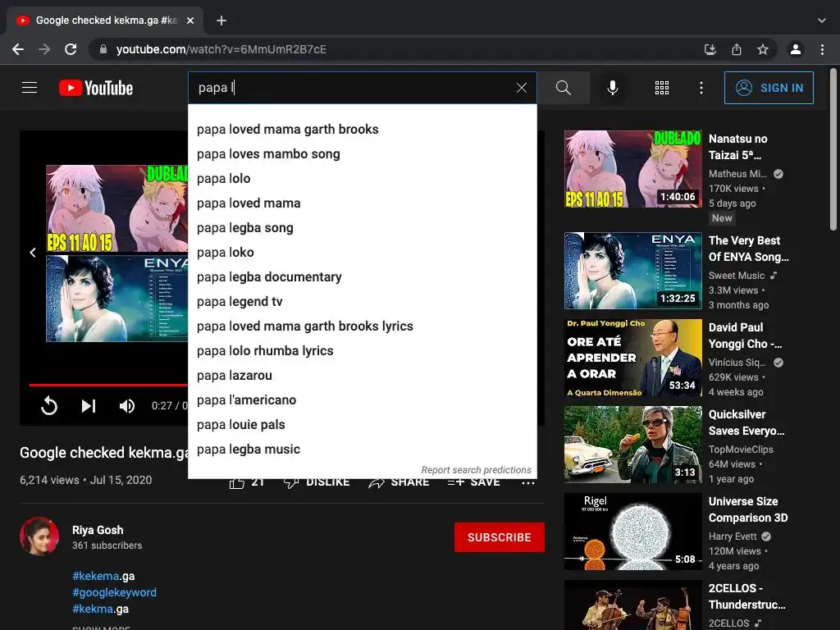This screenshot has height=630, width=840.
Task: Mute the video volume speaker
Action: click(127, 406)
